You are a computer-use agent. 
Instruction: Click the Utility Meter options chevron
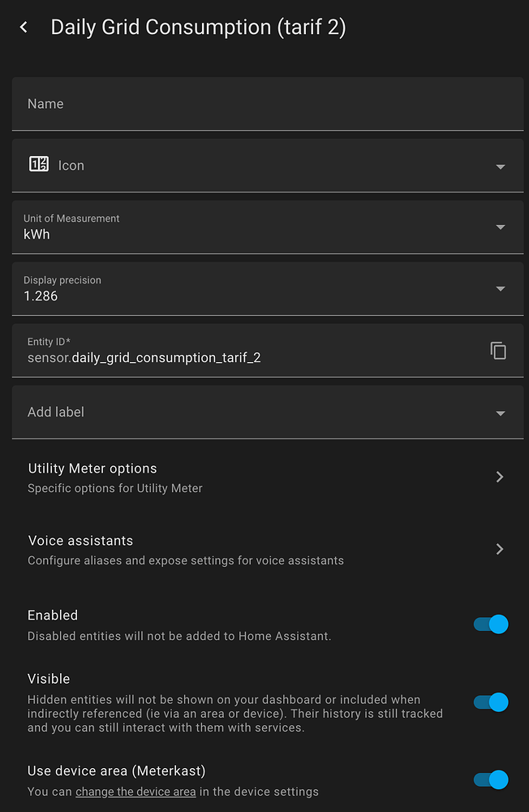[499, 477]
